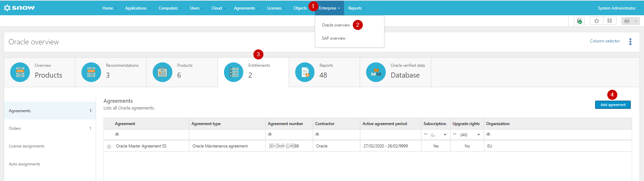Image resolution: width=644 pixels, height=181 pixels.
Task: Open the Applications menu
Action: [x=137, y=8]
